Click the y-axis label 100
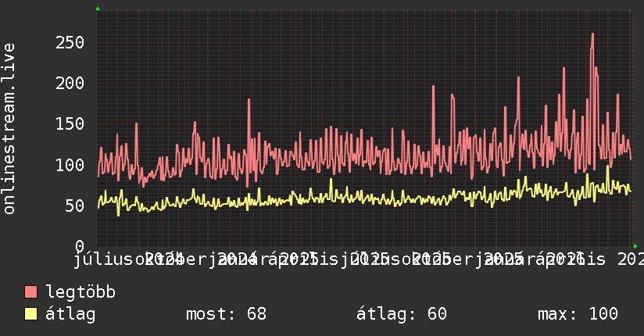Image resolution: width=644 pixels, height=336 pixels. 70,165
